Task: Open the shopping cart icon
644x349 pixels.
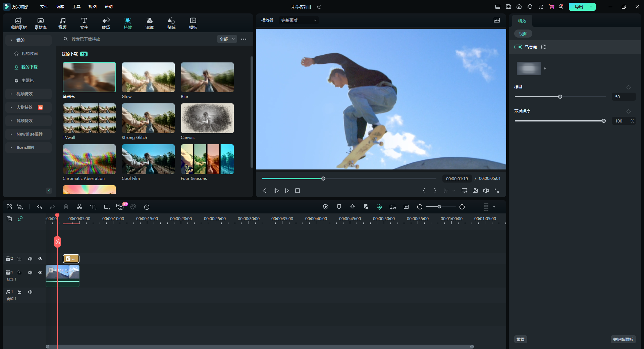Action: (x=551, y=7)
